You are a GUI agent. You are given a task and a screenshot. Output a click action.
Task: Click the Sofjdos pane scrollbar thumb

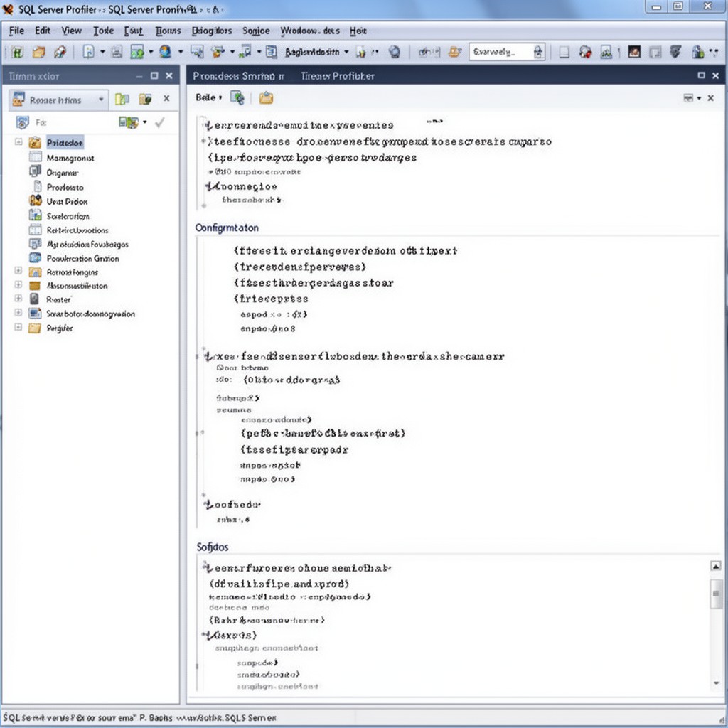point(716,593)
